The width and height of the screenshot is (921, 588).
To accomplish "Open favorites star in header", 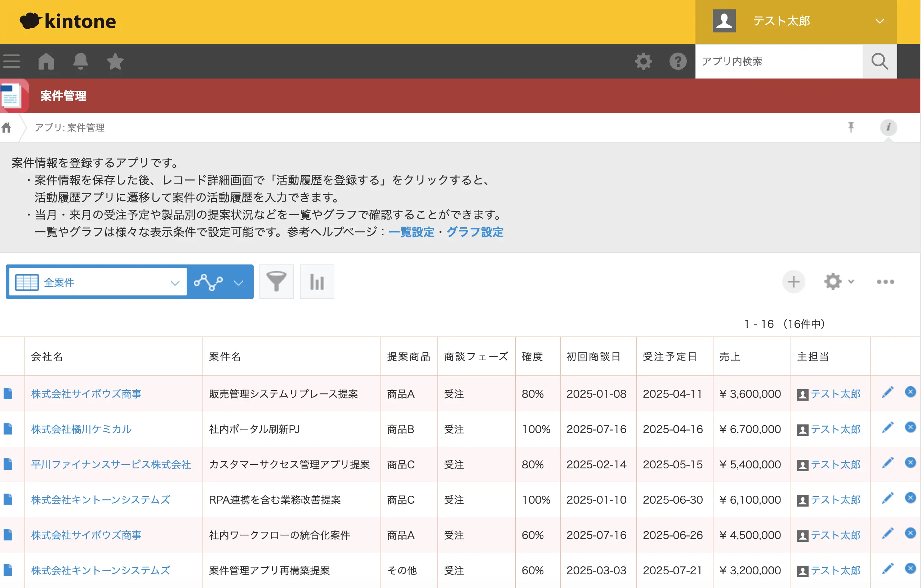I will (115, 61).
